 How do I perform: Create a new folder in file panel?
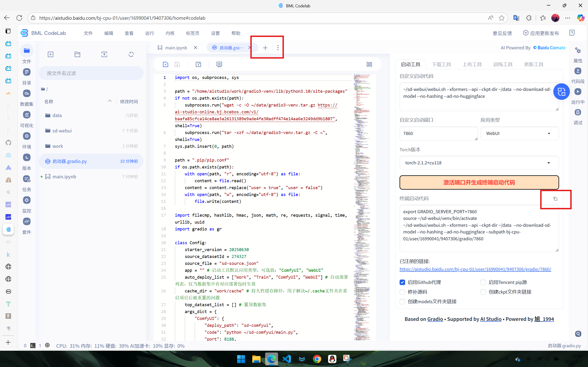tap(77, 54)
